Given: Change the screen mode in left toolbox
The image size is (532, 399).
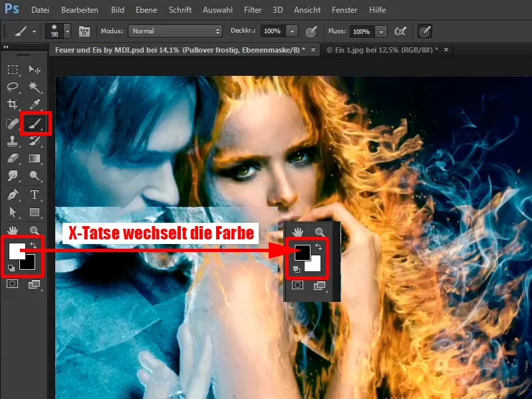Looking at the screenshot, I should (x=35, y=285).
